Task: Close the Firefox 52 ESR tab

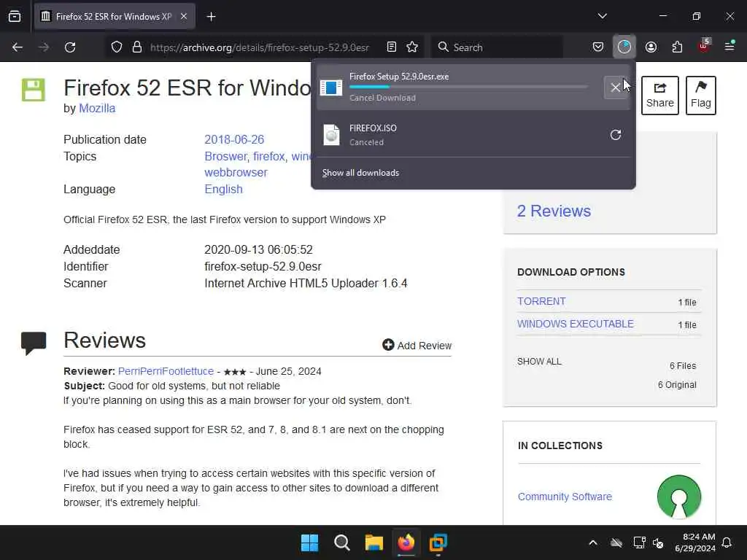Action: coord(183,17)
